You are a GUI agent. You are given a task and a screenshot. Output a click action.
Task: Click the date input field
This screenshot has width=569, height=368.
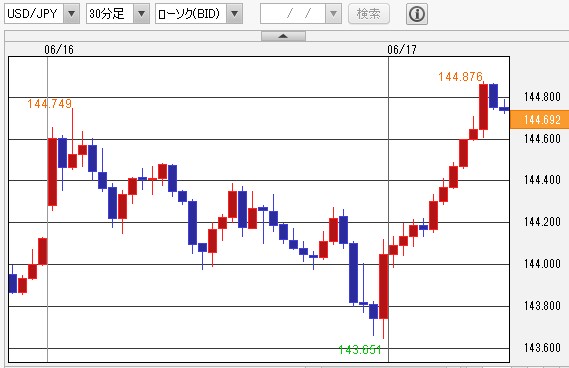[293, 14]
